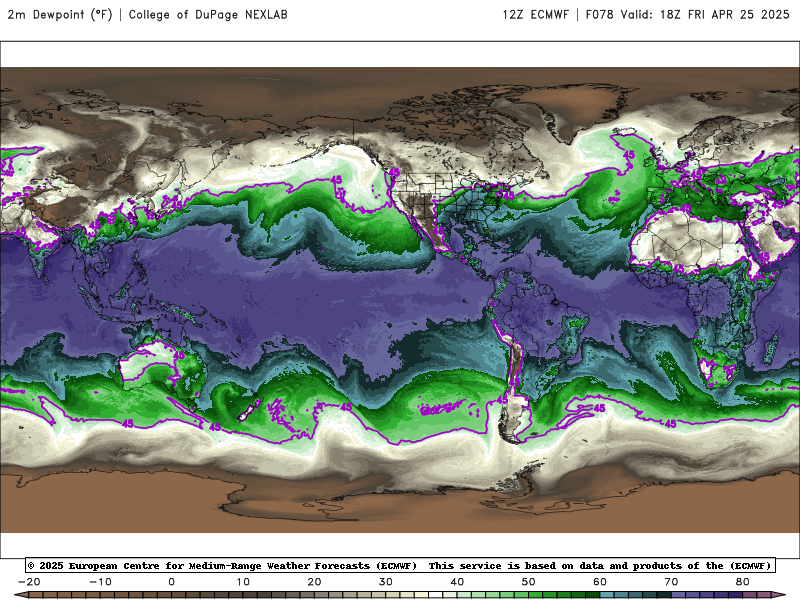Click the 10 colorbar scale label

[x=243, y=582]
